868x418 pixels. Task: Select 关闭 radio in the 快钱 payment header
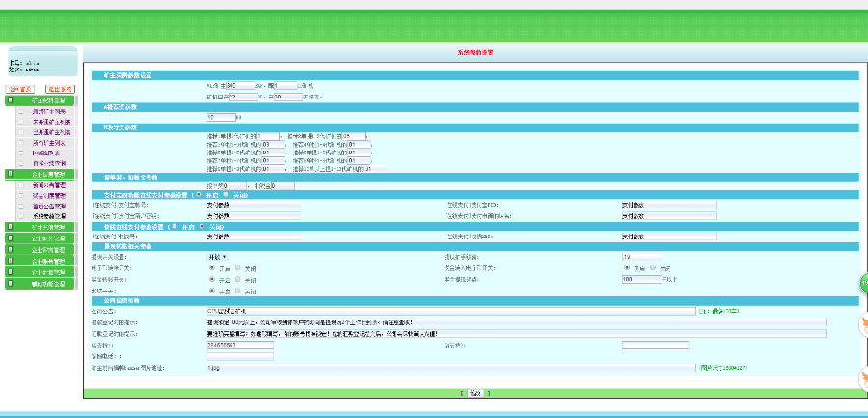[x=202, y=226]
